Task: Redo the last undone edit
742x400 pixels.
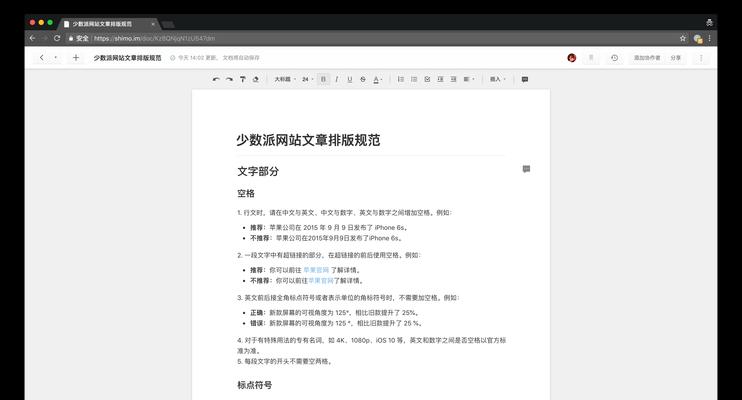Action: pos(230,80)
